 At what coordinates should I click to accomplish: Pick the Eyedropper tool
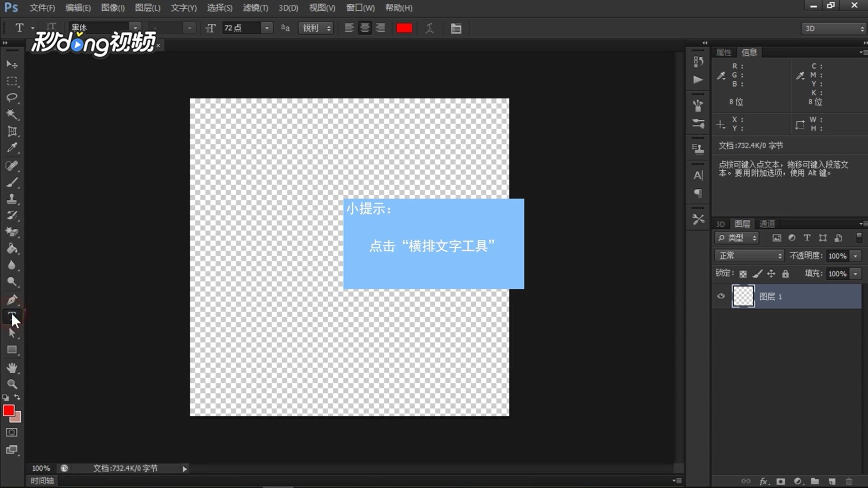click(x=11, y=148)
